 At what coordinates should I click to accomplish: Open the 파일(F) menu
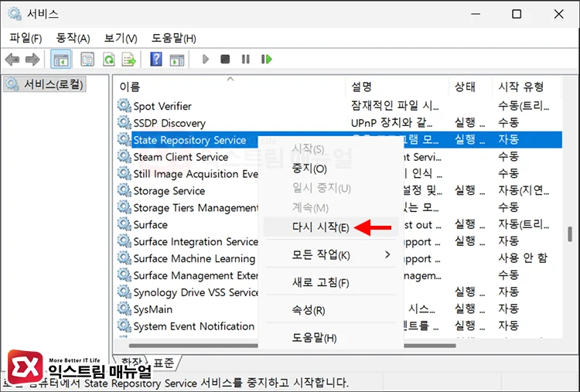(26, 38)
